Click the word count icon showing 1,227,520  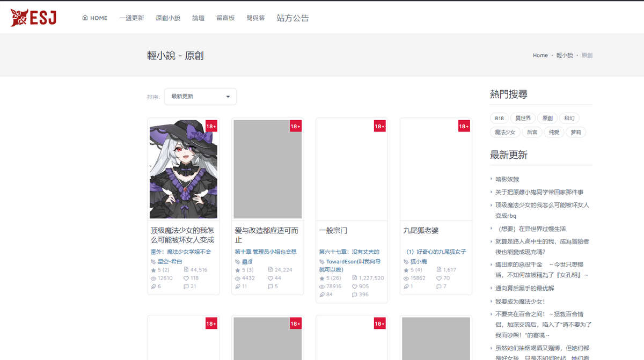(x=355, y=278)
